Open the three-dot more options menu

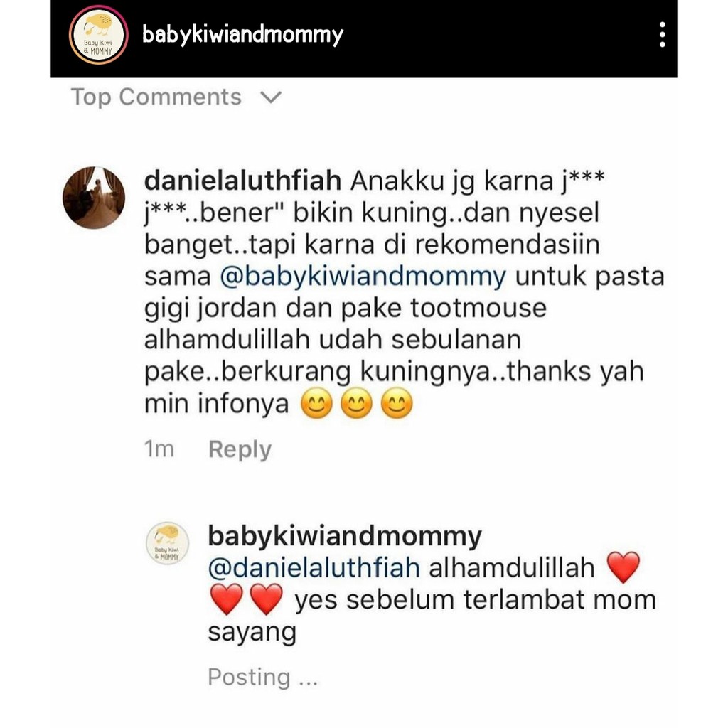[x=662, y=34]
